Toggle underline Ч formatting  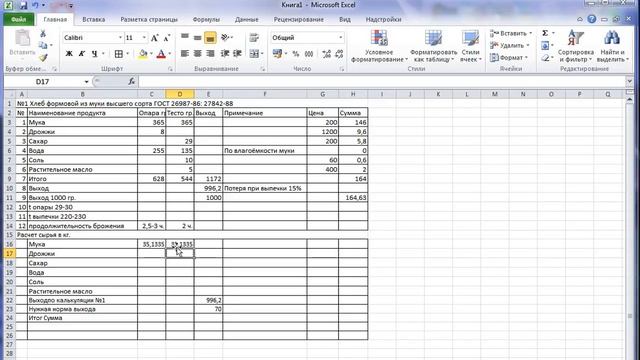pos(94,54)
